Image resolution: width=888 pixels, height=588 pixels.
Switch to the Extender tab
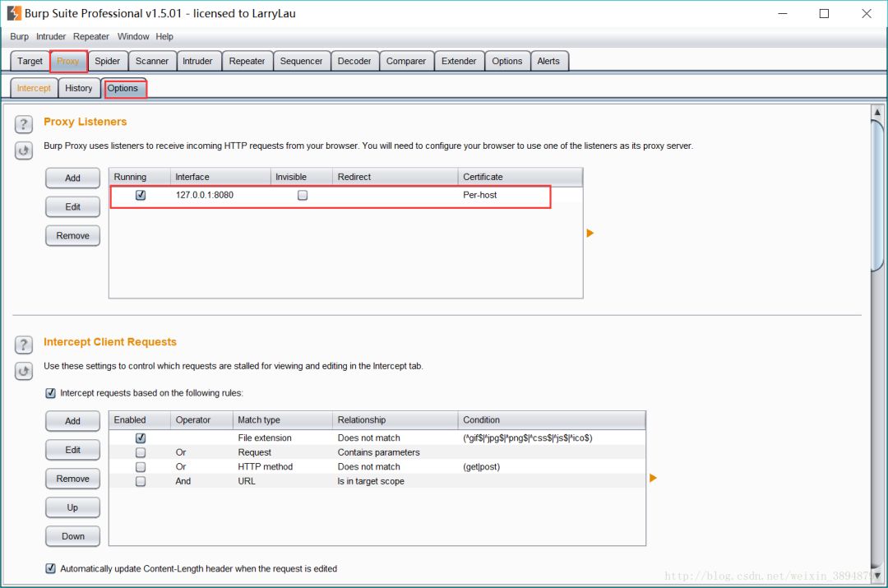click(459, 61)
